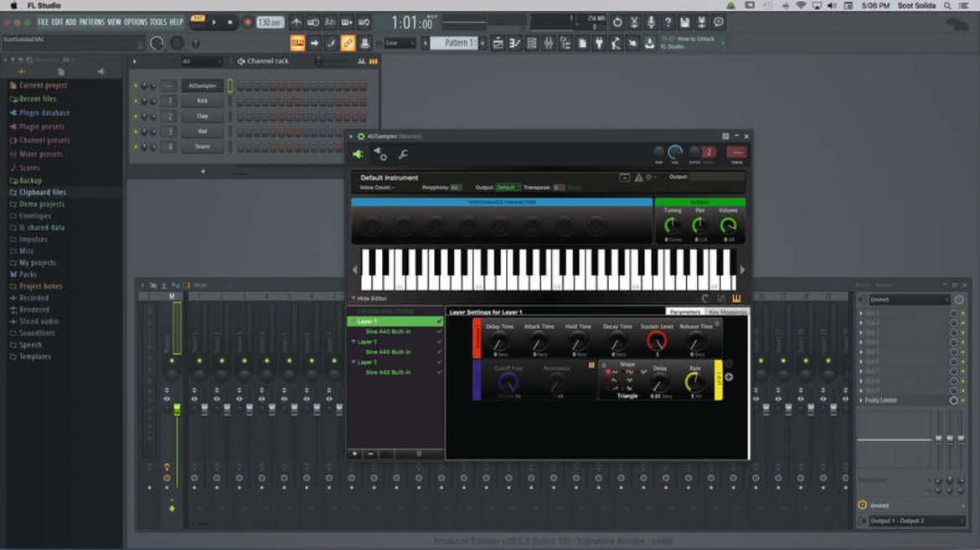This screenshot has height=550, width=980.
Task: Toggle the orange link icon in toolbar
Action: pyautogui.click(x=348, y=44)
